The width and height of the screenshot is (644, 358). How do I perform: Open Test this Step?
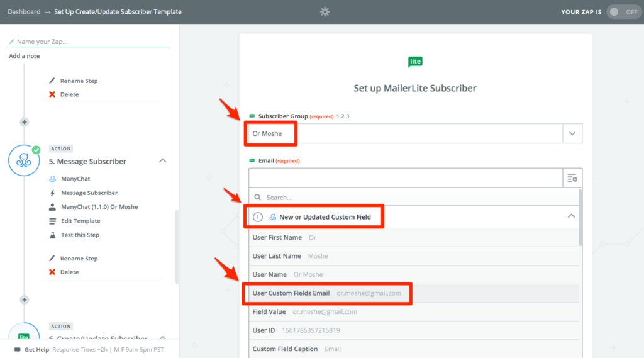[x=80, y=235]
